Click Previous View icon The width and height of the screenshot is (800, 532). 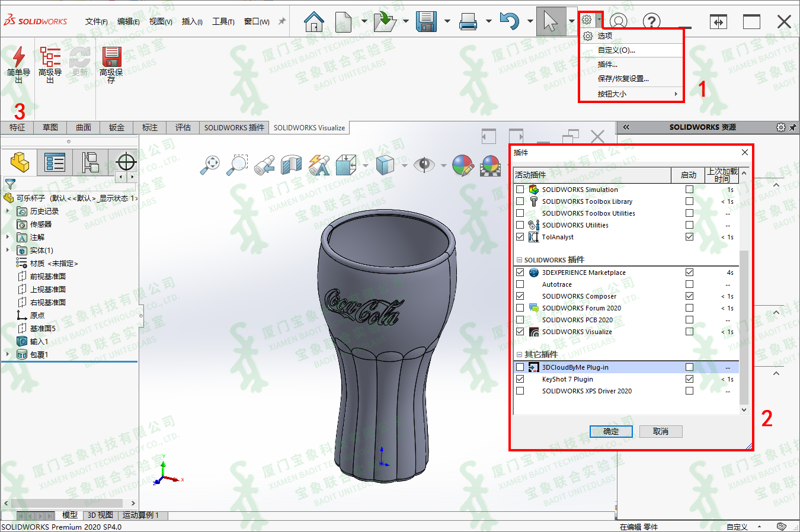[264, 165]
